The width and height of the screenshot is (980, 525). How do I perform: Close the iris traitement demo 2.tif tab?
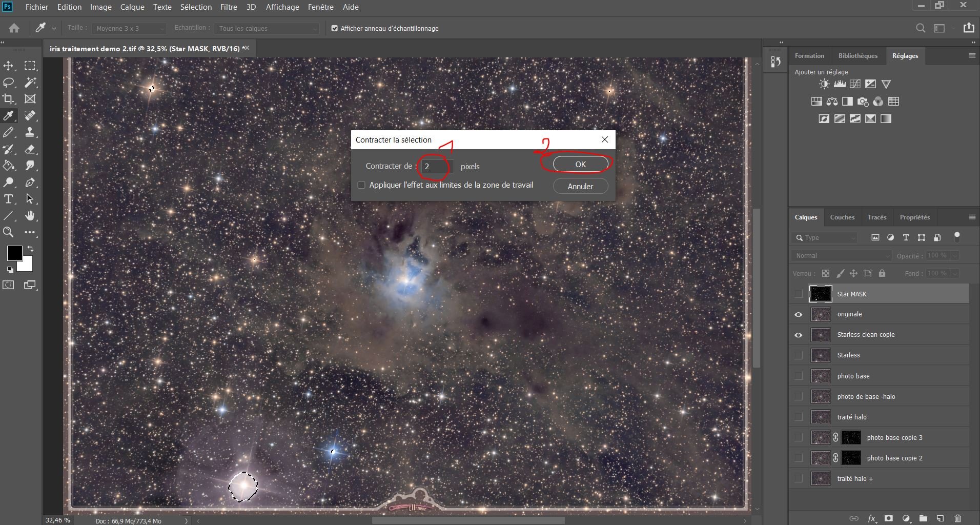tap(248, 48)
